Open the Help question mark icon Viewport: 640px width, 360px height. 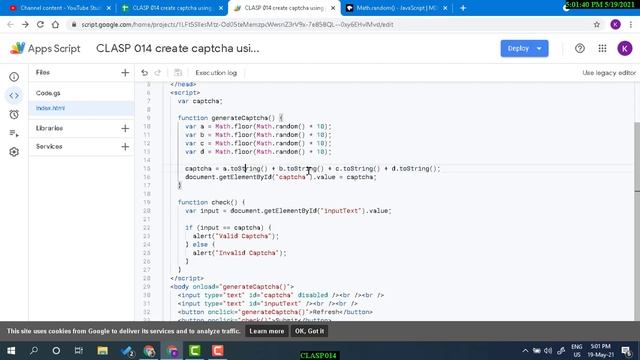pyautogui.click(x=580, y=48)
